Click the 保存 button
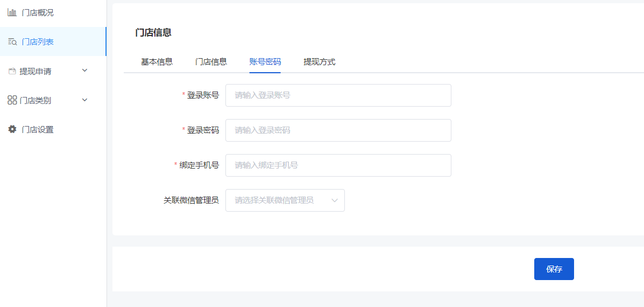The image size is (644, 307). (554, 269)
